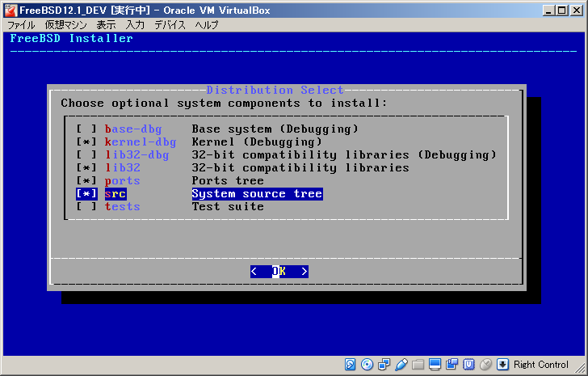Click the VirtualBox icon in the title bar

(x=10, y=11)
